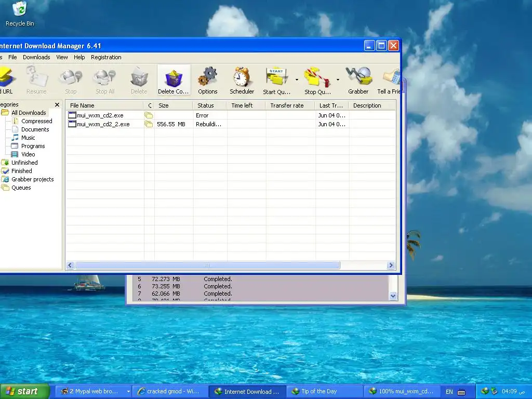
Task: Select mui_wxm_cd2_2.exe download row
Action: pos(231,124)
